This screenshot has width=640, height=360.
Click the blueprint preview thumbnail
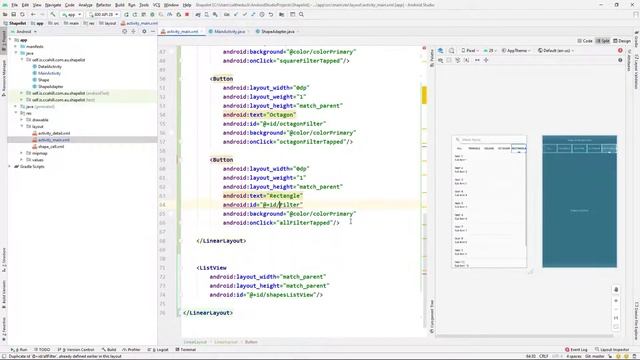coord(579,202)
